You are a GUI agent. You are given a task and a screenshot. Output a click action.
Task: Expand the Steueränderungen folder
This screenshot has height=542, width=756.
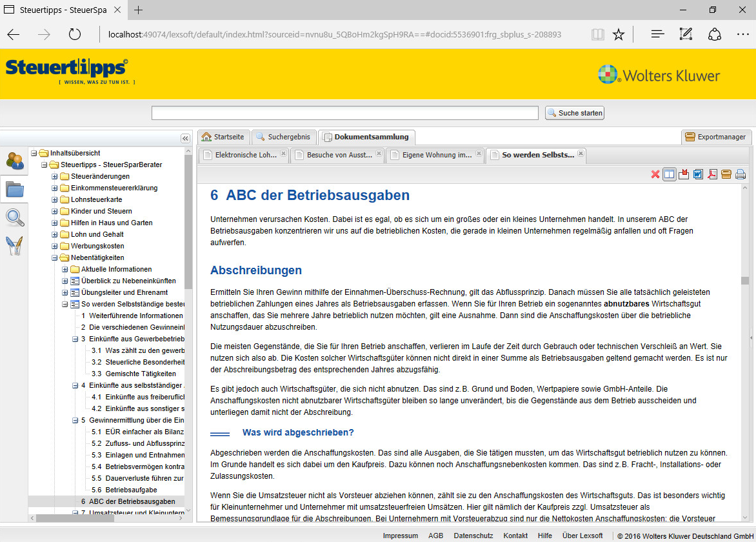55,176
